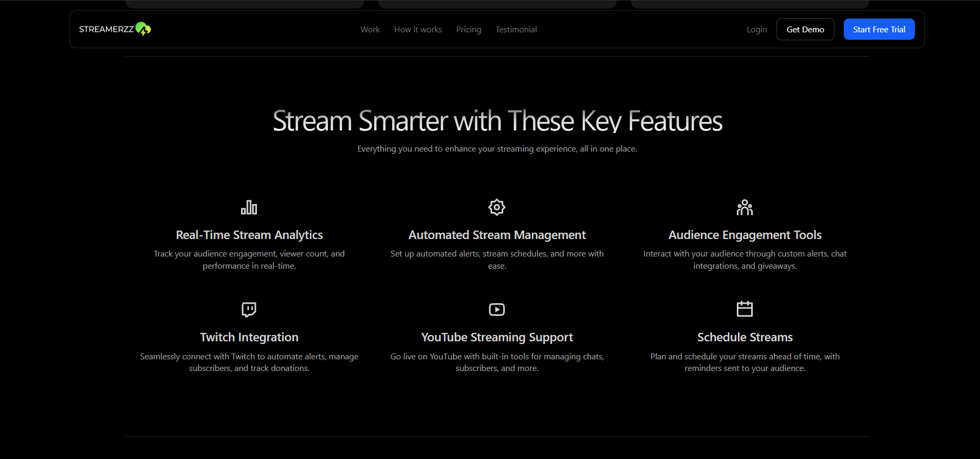Click the Twitch Integration heading

(250, 337)
